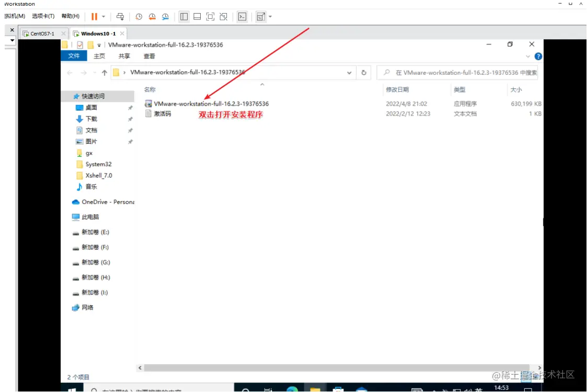The width and height of the screenshot is (587, 392).
Task: Click the new folder icon in title bar
Action: (90, 45)
